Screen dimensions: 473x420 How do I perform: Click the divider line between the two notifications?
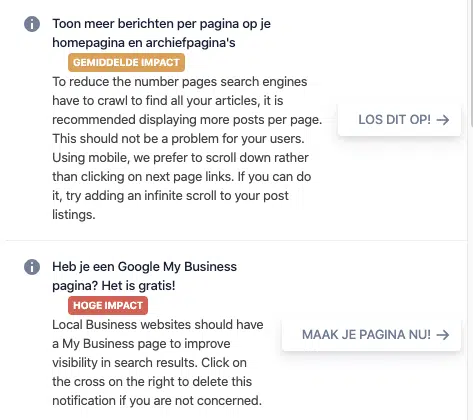pos(236,240)
